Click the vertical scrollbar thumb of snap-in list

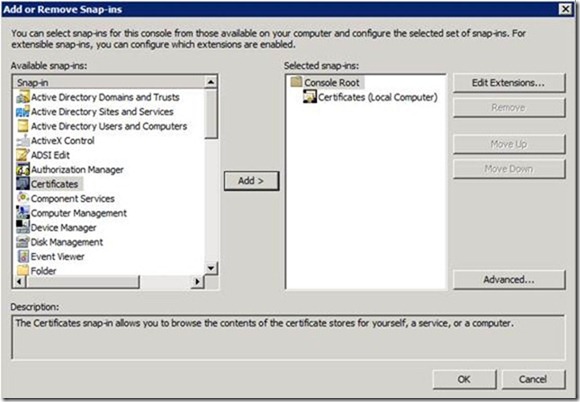coord(211,114)
